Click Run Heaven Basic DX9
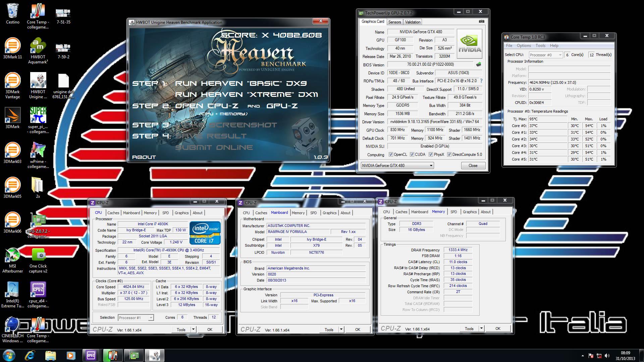The width and height of the screenshot is (644, 362). pyautogui.click(x=241, y=83)
